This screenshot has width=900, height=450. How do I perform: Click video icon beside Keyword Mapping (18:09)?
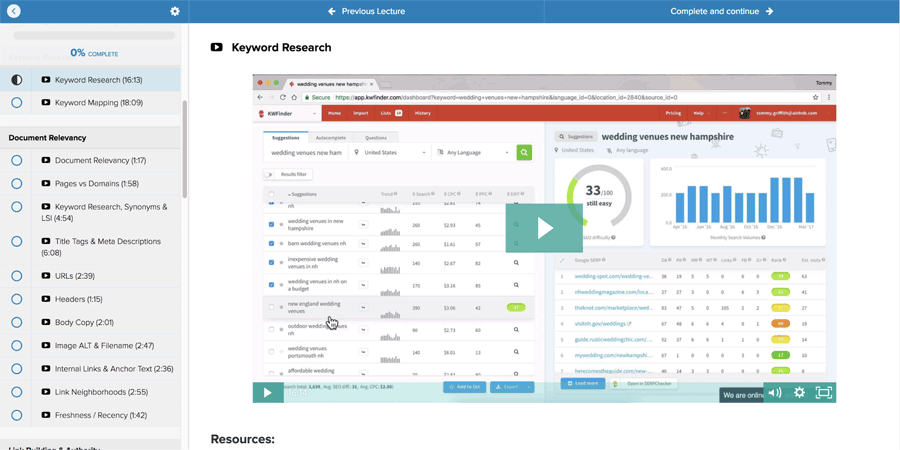coord(46,103)
